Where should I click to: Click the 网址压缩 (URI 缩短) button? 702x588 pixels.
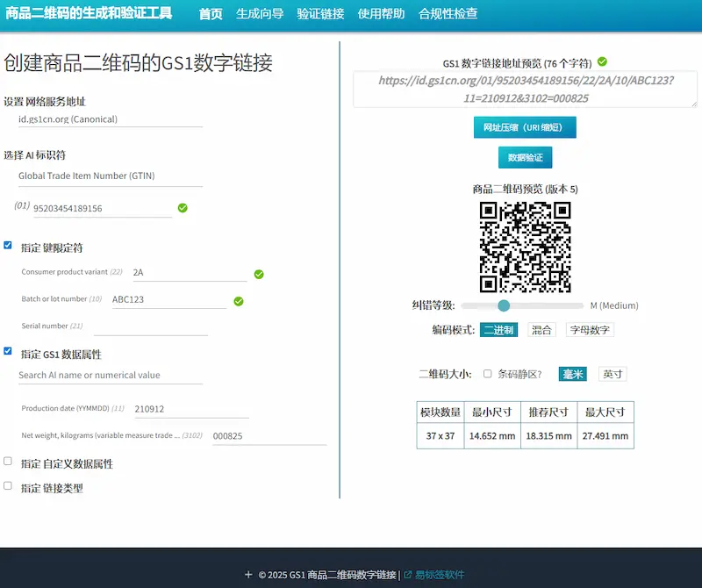tap(525, 127)
